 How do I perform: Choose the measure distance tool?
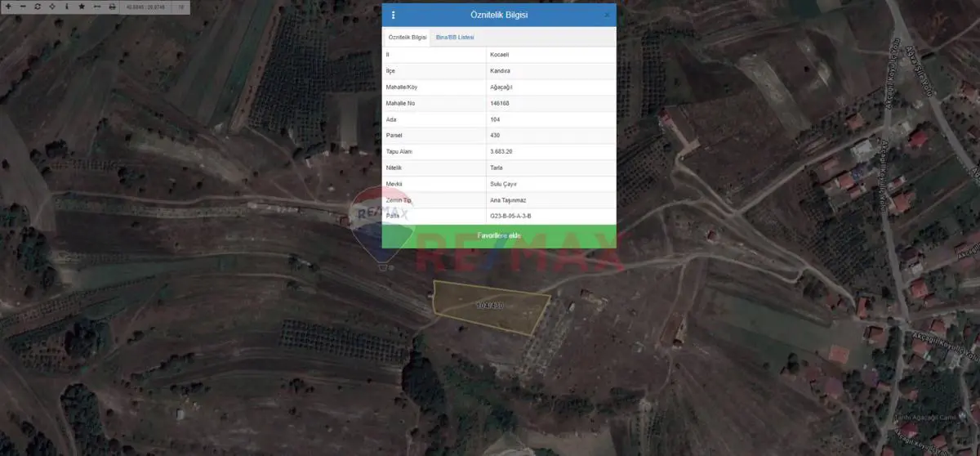(97, 7)
